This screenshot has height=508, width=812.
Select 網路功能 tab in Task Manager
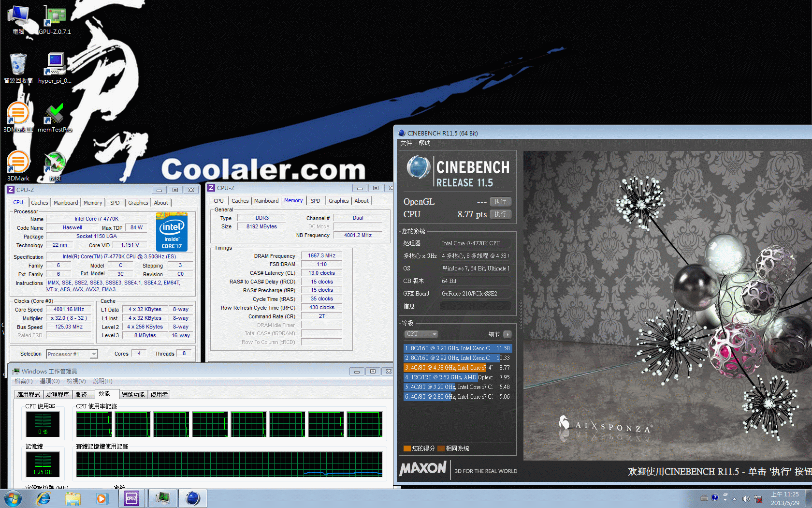click(x=133, y=395)
